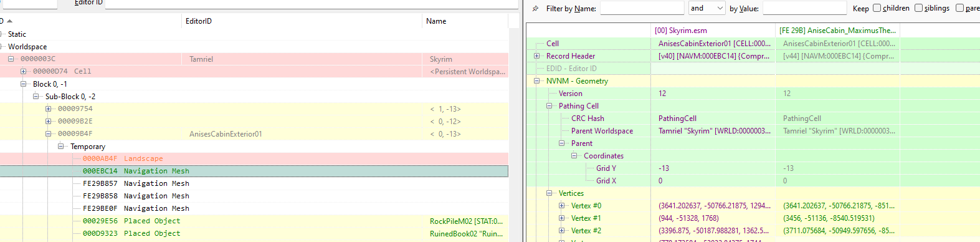Collapse the Coordinates node

(x=574, y=156)
